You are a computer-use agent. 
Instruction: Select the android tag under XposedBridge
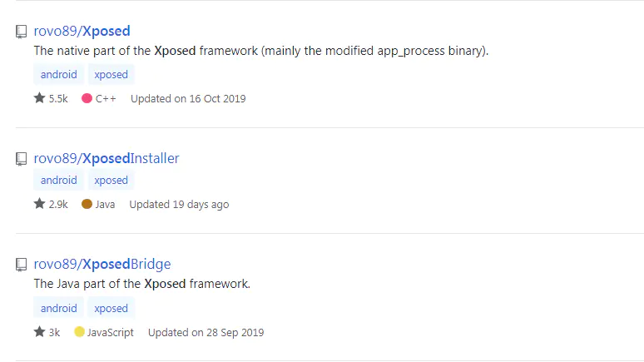58,309
